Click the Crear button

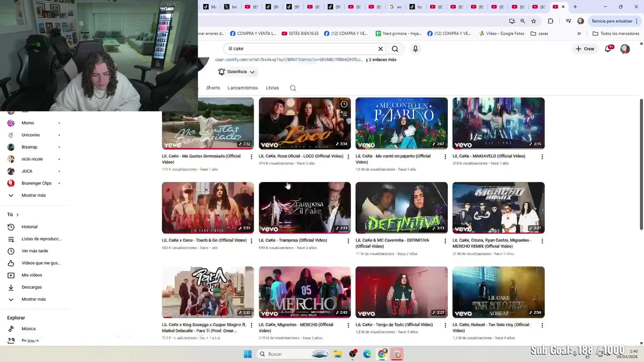pyautogui.click(x=585, y=49)
